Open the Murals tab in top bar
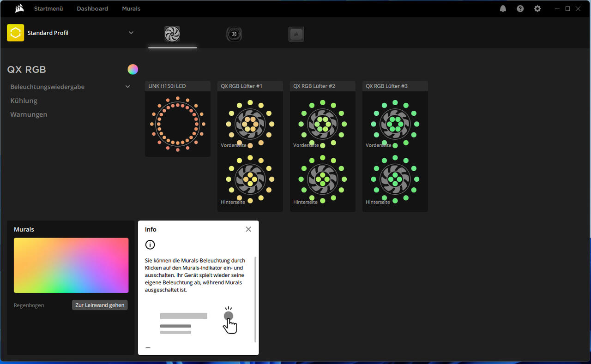The height and width of the screenshot is (364, 591). [x=131, y=9]
